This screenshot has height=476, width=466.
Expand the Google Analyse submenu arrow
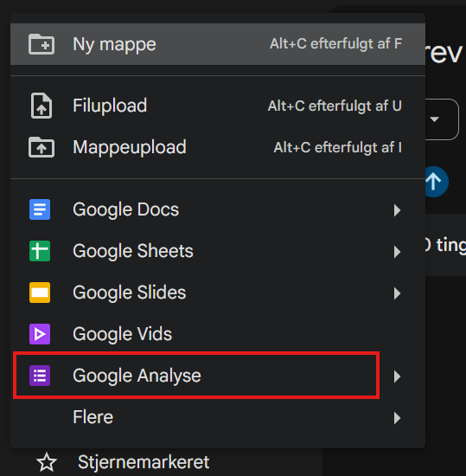coord(397,376)
